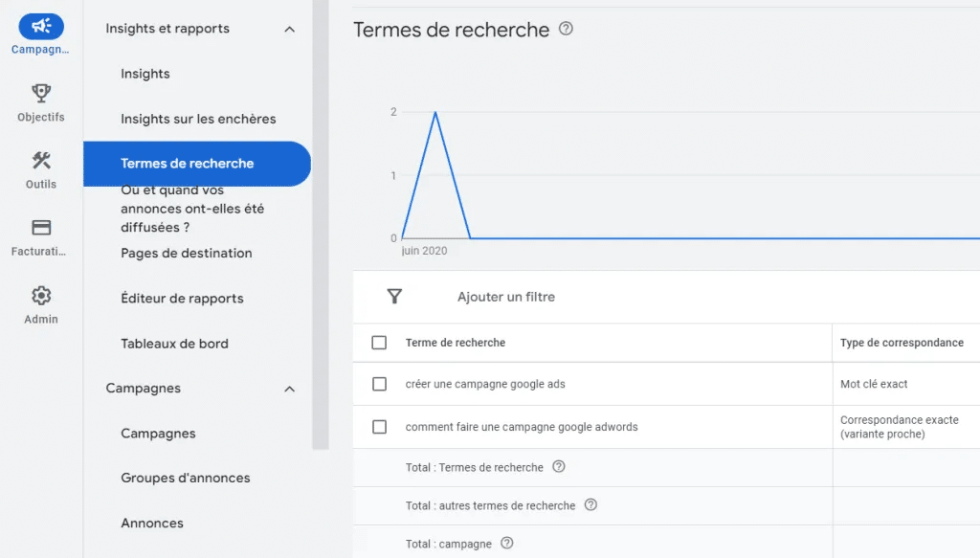Image resolution: width=980 pixels, height=558 pixels.
Task: Click the peak of the blue performance chart
Action: (x=435, y=113)
